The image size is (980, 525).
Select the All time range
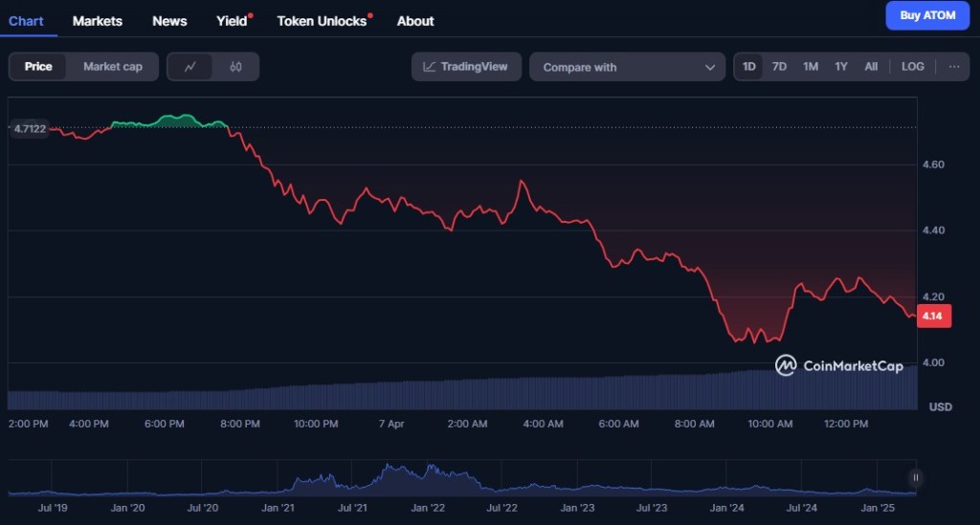871,67
